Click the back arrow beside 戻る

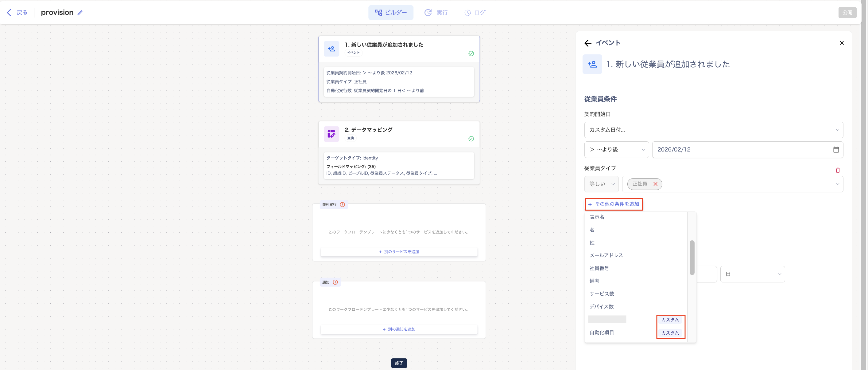[x=9, y=13]
